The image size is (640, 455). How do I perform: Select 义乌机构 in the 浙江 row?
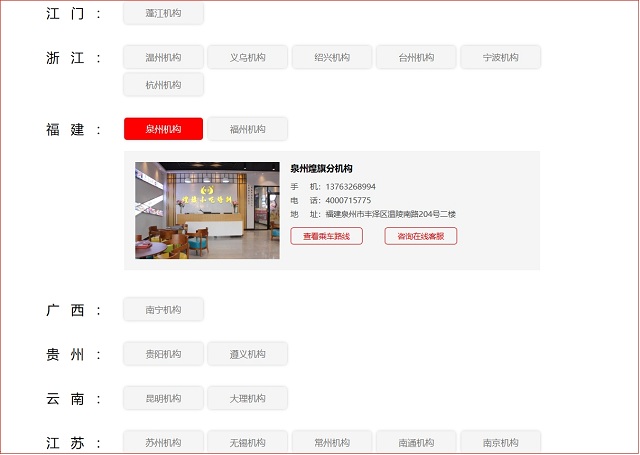coord(247,58)
